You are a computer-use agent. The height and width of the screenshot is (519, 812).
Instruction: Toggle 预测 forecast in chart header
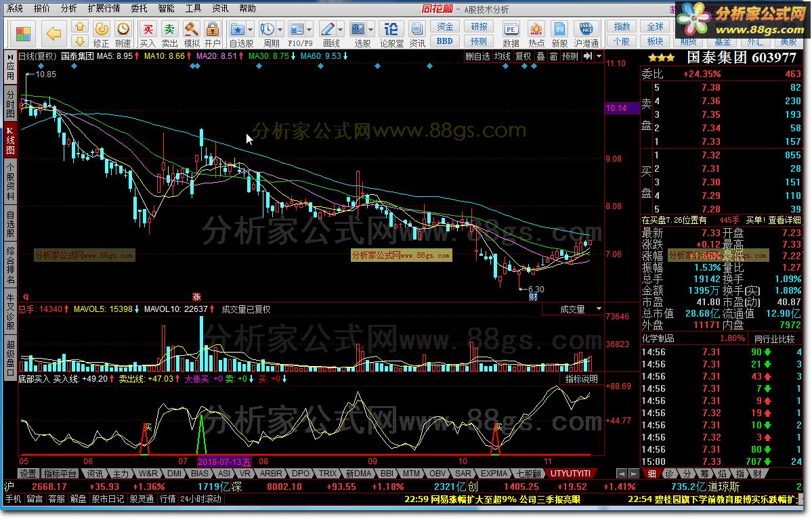click(x=570, y=56)
